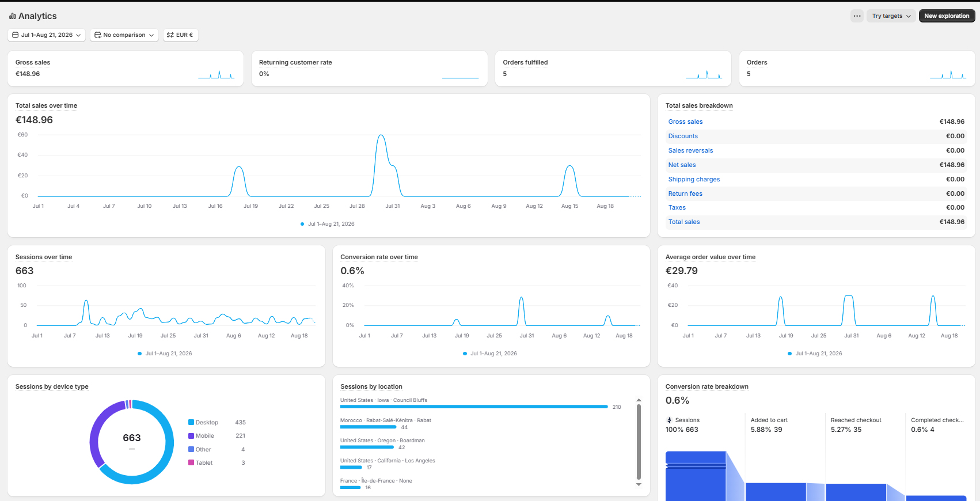Screen dimensions: 980x501
Task: Open the Total sales over time report title
Action: 46,106
